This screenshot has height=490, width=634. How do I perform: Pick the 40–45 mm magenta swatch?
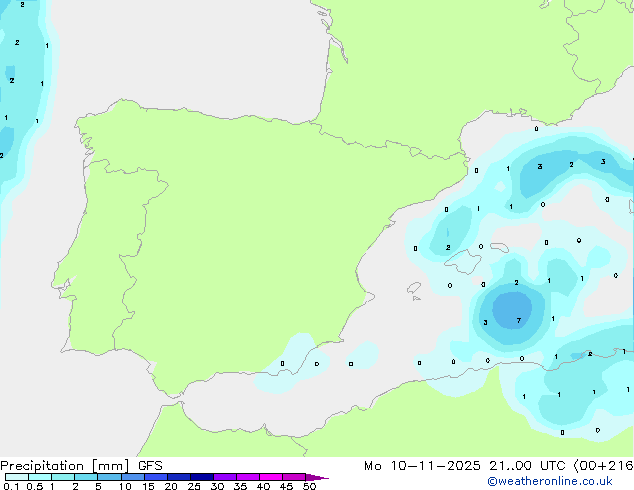pos(271,477)
